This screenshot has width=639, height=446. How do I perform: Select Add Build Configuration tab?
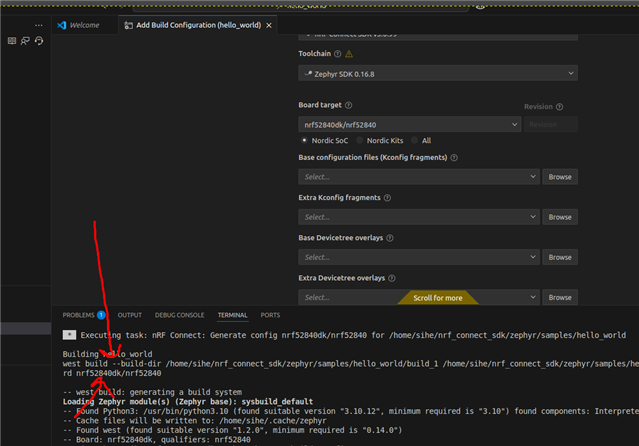click(x=198, y=25)
